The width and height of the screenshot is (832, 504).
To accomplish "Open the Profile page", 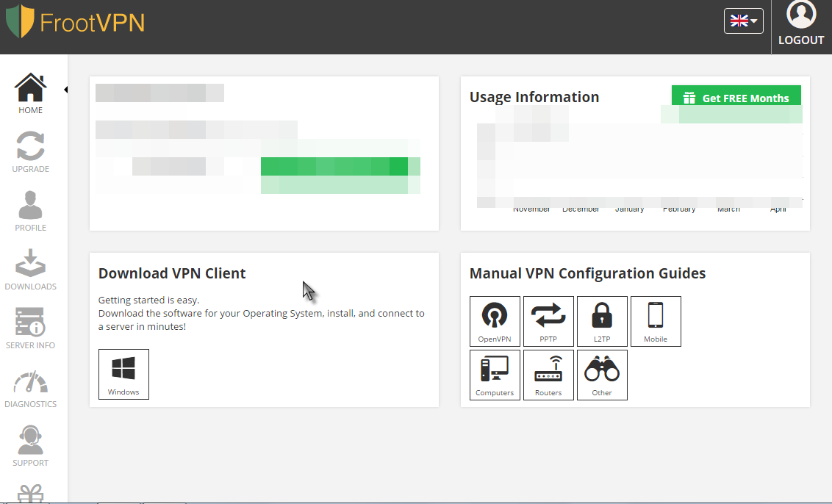I will [30, 211].
